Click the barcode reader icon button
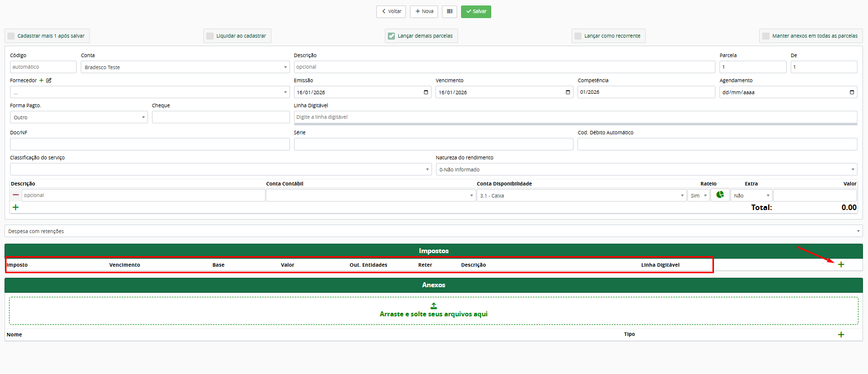The image size is (868, 374). click(x=449, y=12)
